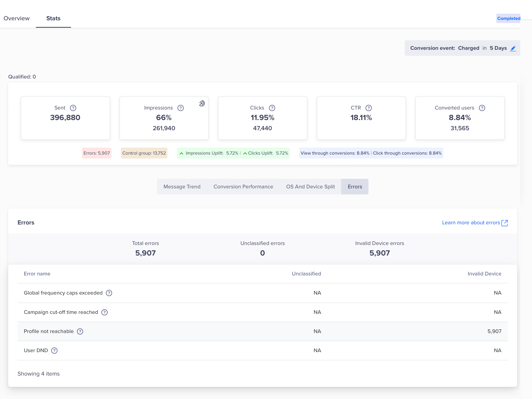Open the Profile not reachable help tooltip
The image size is (532, 399).
(80, 331)
